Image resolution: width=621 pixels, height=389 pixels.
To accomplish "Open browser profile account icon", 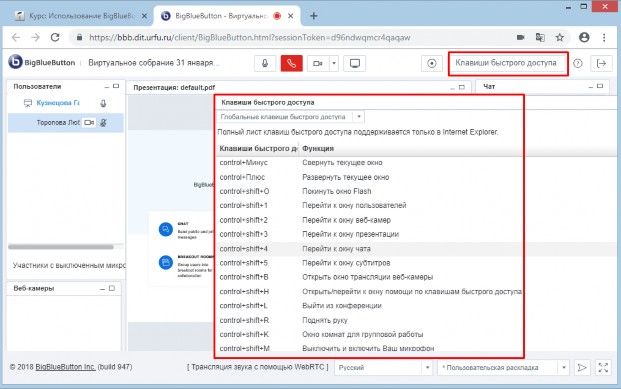I will [x=584, y=37].
